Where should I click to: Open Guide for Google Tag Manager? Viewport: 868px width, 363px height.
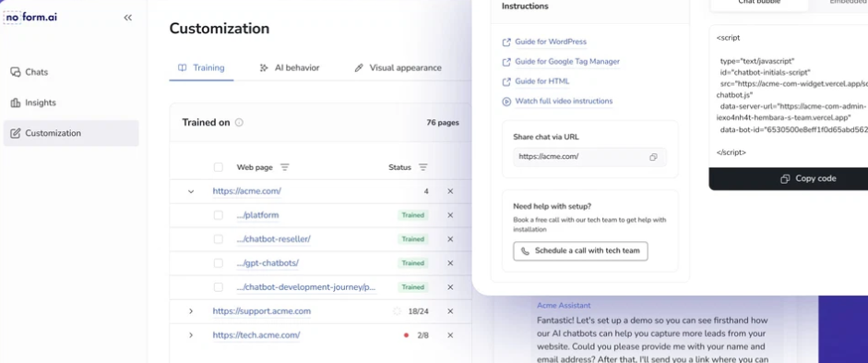(x=567, y=62)
